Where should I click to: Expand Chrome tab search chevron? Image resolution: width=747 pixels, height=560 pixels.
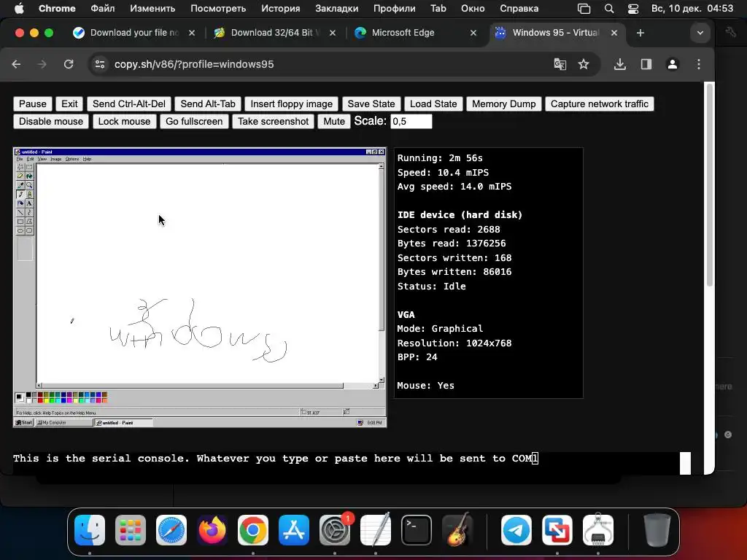[700, 33]
